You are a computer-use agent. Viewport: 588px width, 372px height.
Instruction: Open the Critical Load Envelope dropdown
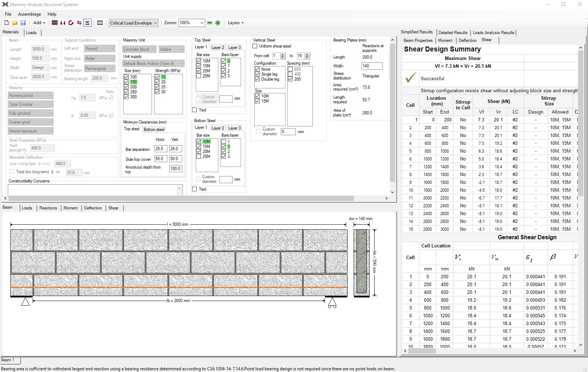point(134,23)
